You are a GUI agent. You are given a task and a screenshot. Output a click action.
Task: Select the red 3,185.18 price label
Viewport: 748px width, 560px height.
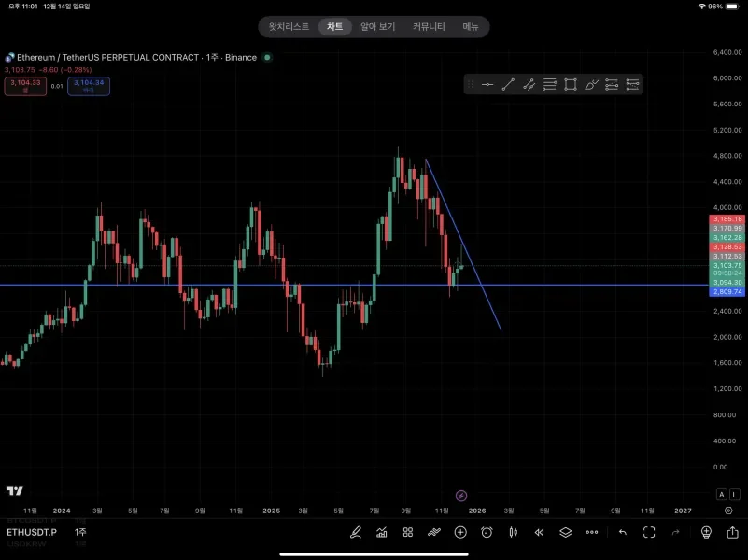coord(727,219)
